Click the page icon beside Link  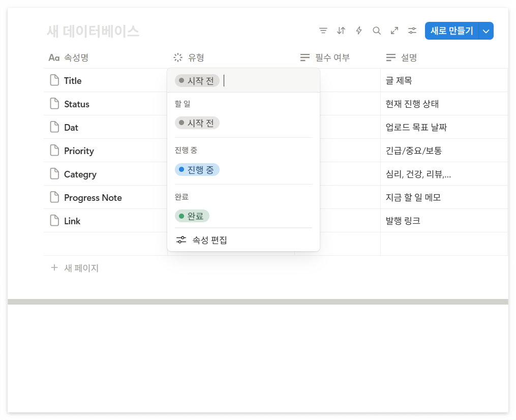pyautogui.click(x=54, y=220)
